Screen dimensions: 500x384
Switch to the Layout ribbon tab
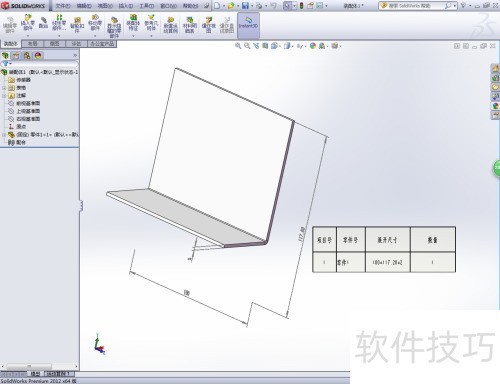[x=32, y=44]
